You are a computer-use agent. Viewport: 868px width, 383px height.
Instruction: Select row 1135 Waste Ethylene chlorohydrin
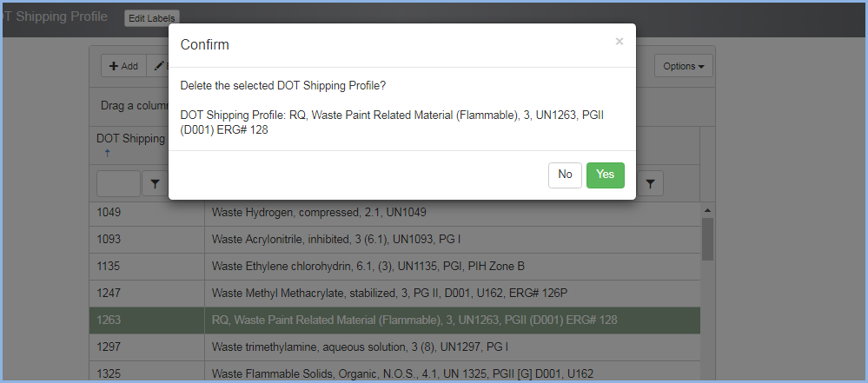(x=394, y=267)
